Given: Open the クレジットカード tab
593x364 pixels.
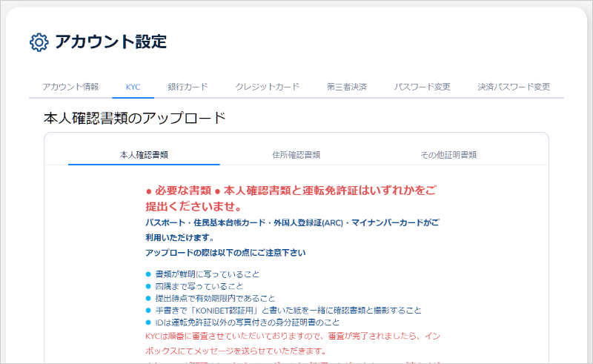Looking at the screenshot, I should pos(268,87).
